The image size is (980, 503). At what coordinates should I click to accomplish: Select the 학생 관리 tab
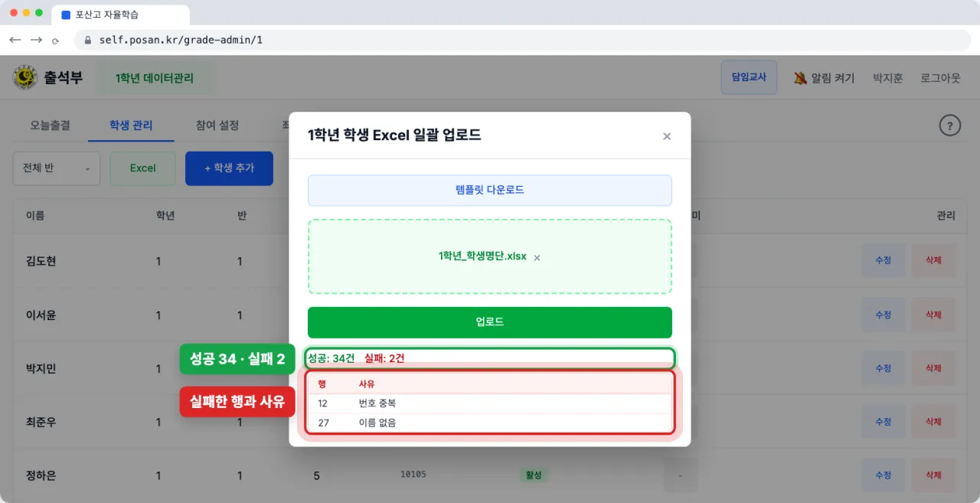[x=131, y=126]
